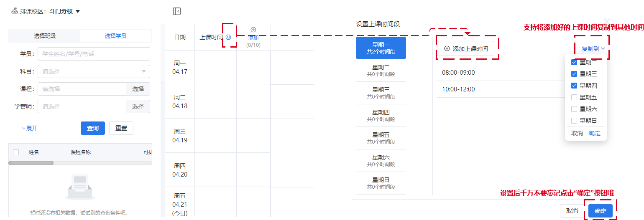The height and width of the screenshot is (220, 644).
Task: Click 确定 in copy-to popup
Action: click(x=595, y=133)
